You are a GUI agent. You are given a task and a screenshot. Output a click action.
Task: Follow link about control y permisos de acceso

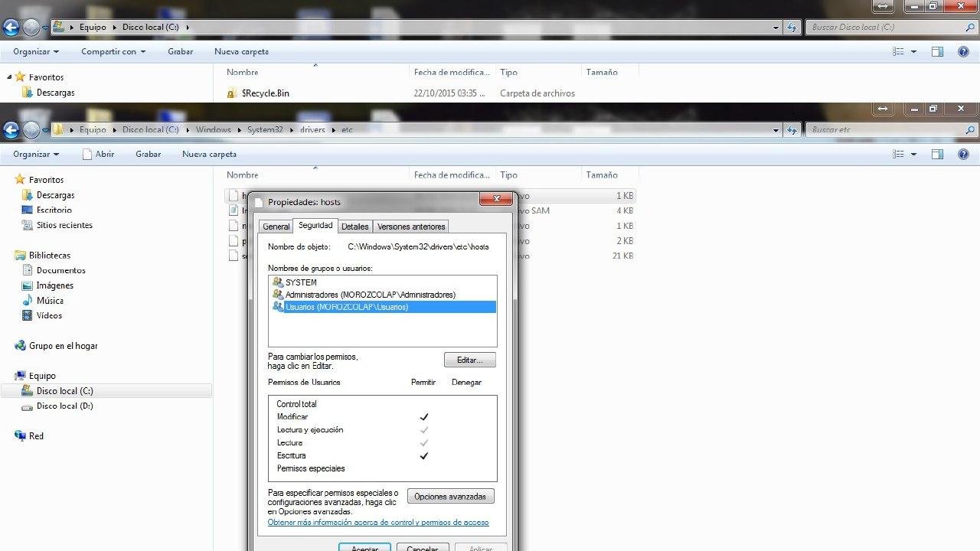(x=378, y=523)
